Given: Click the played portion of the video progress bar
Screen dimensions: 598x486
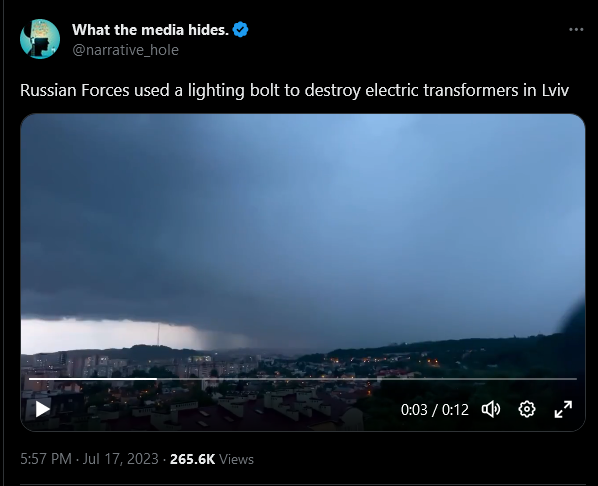Looking at the screenshot, I should click(x=93, y=379).
